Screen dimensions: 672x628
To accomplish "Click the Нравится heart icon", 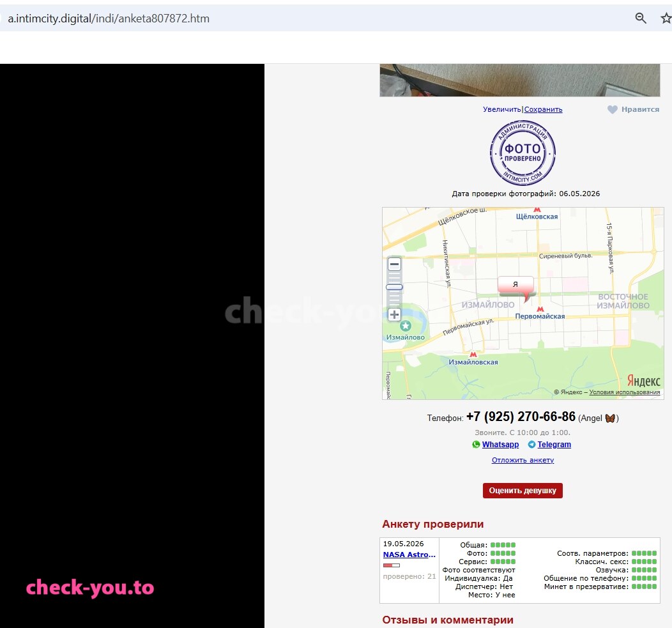I will (x=613, y=110).
